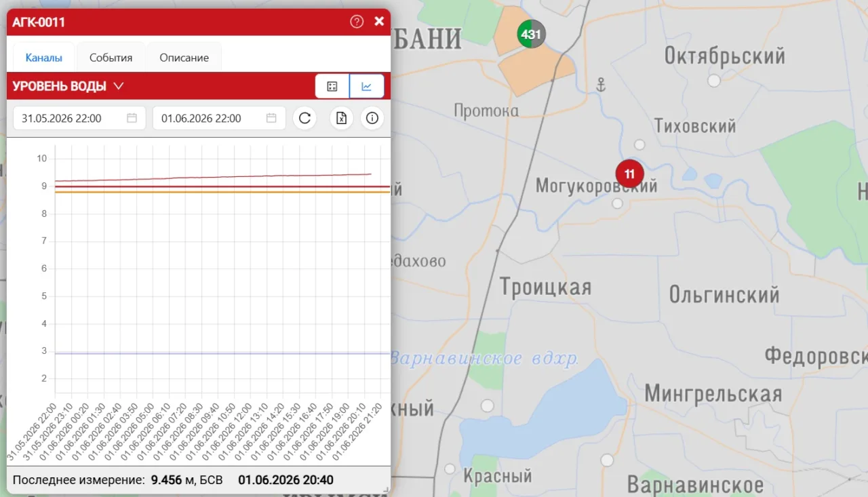868x497 pixels.
Task: Select the station dot under Тиховский
Action: click(639, 144)
